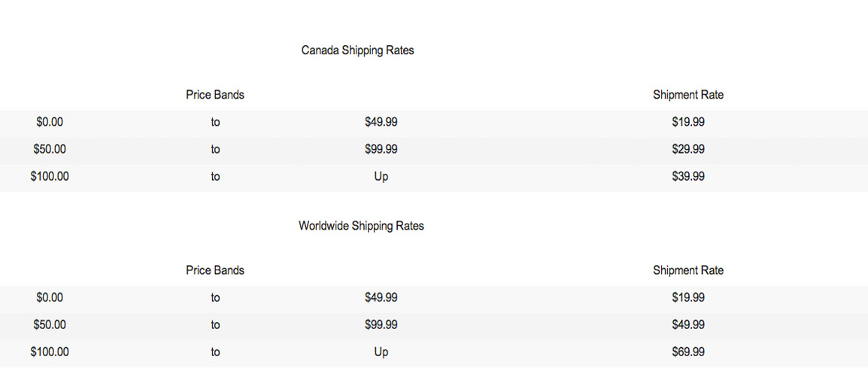The width and height of the screenshot is (868, 381).
Task: Click the $29.99 shipment rate
Action: coord(687,149)
